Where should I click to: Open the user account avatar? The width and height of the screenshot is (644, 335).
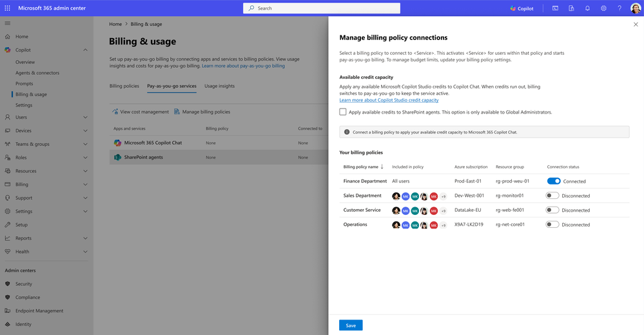636,8
